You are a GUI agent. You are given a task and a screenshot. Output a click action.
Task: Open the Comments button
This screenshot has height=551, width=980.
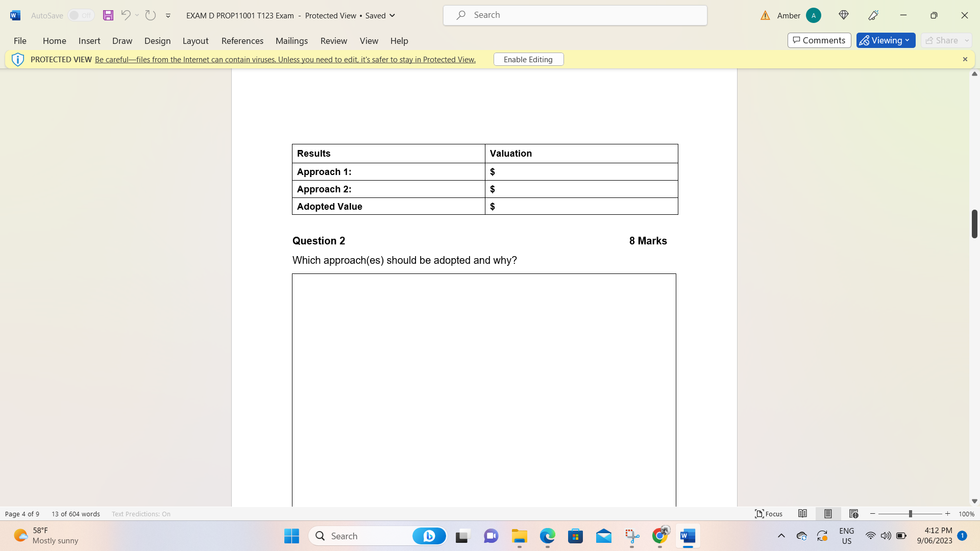tap(819, 40)
